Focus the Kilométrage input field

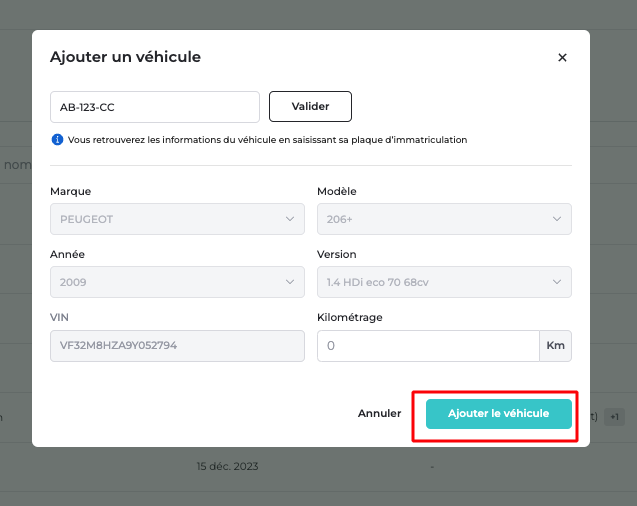click(x=428, y=346)
